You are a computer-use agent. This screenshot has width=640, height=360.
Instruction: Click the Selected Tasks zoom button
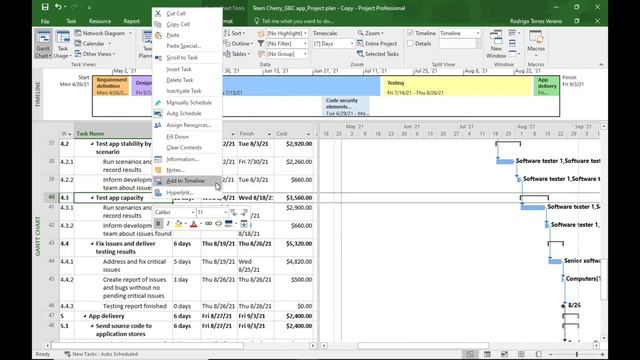click(x=378, y=54)
